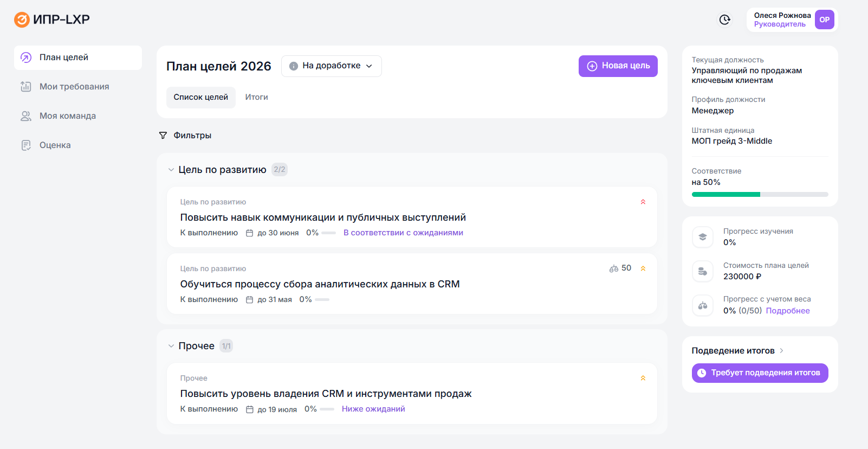Open the Фильтры filter icon

[x=163, y=136]
